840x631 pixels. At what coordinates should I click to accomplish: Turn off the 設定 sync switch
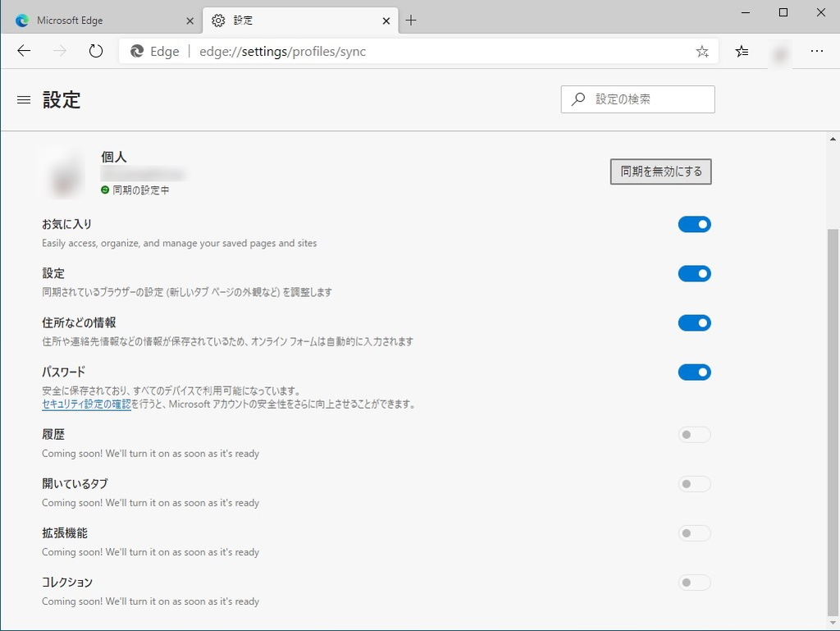pos(694,273)
